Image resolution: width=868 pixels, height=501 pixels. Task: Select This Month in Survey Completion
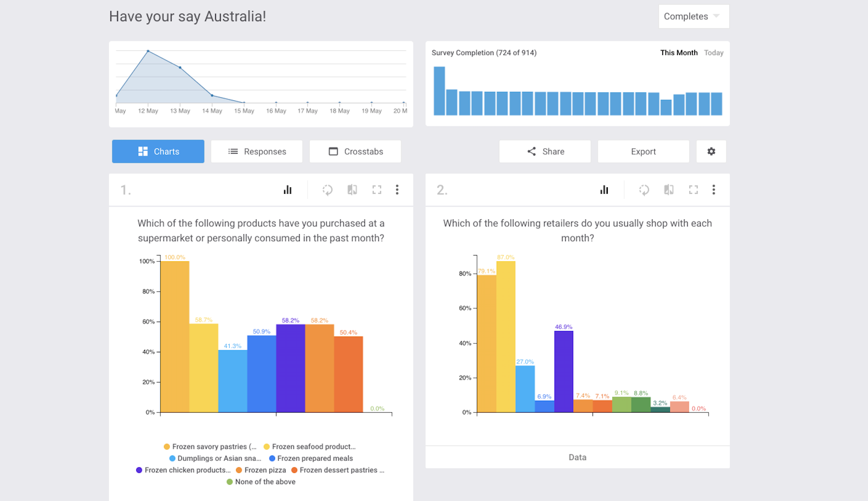(678, 53)
